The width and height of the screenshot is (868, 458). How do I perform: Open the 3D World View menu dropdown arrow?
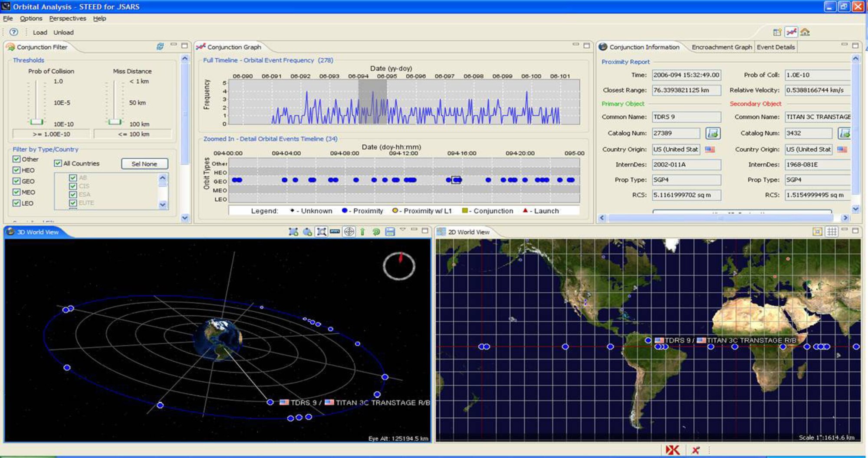click(403, 229)
